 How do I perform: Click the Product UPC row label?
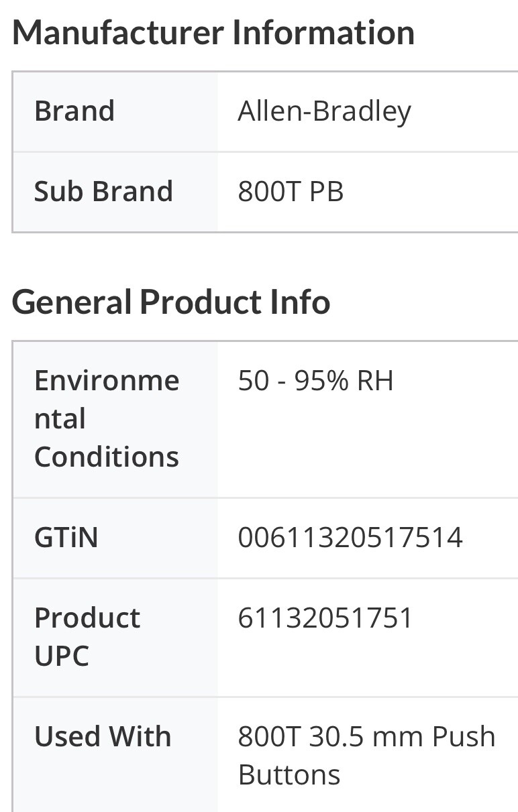87,637
